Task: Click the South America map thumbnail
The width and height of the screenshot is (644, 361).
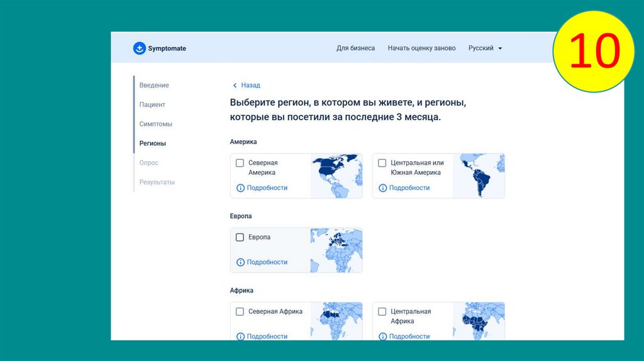Action: click(x=479, y=175)
